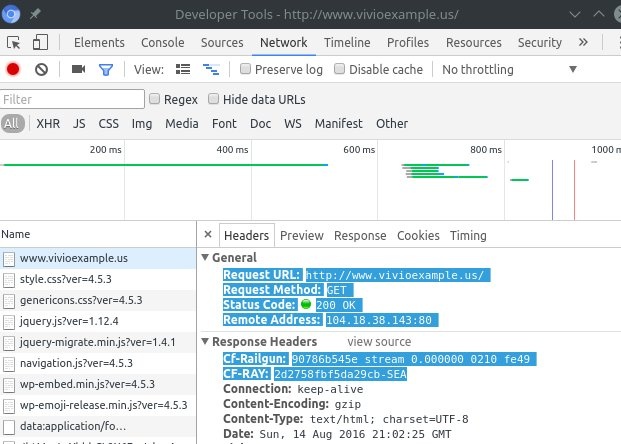Viewport: 621px width, 444px height.
Task: Click the pin icon in title bar
Action: (x=35, y=14)
